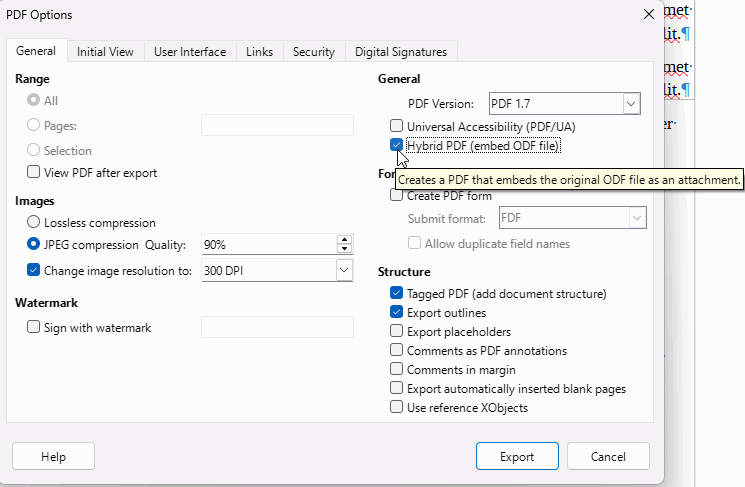Viewport: 745px width, 487px height.
Task: Click the JPEG Quality percentage field
Action: click(269, 244)
